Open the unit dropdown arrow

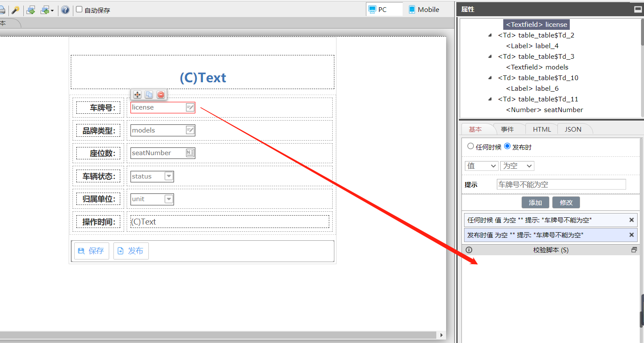point(169,199)
